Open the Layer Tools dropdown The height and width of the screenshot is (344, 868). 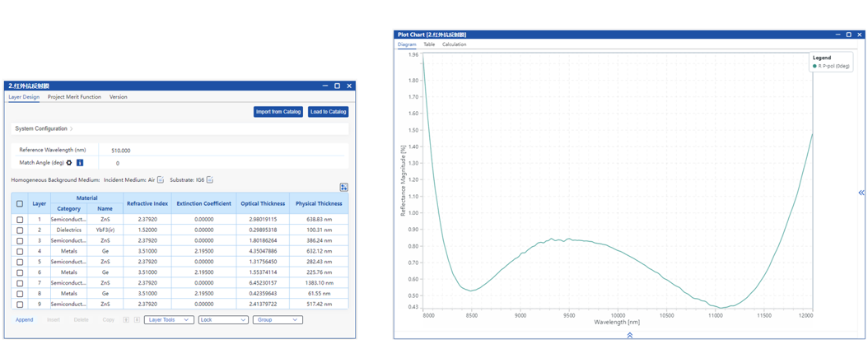[x=169, y=320]
